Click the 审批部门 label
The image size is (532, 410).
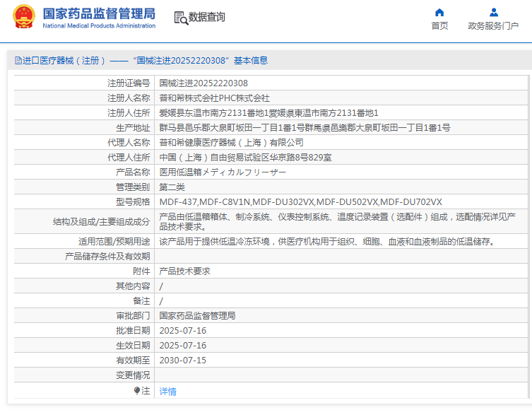pyautogui.click(x=133, y=316)
